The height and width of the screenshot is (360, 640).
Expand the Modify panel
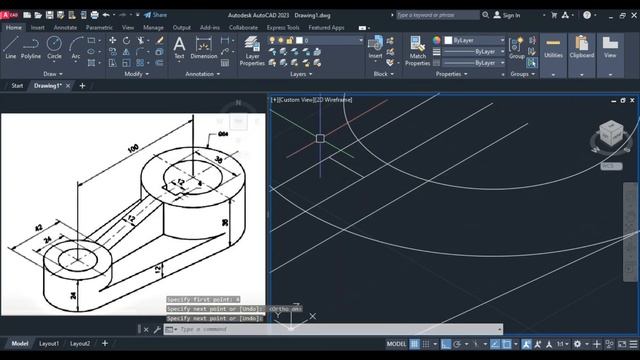[x=136, y=74]
